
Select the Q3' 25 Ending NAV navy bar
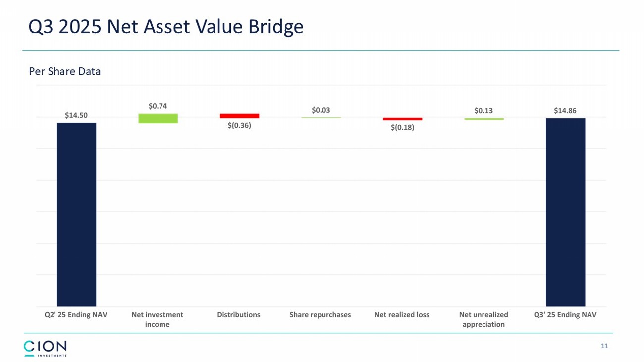(565, 212)
